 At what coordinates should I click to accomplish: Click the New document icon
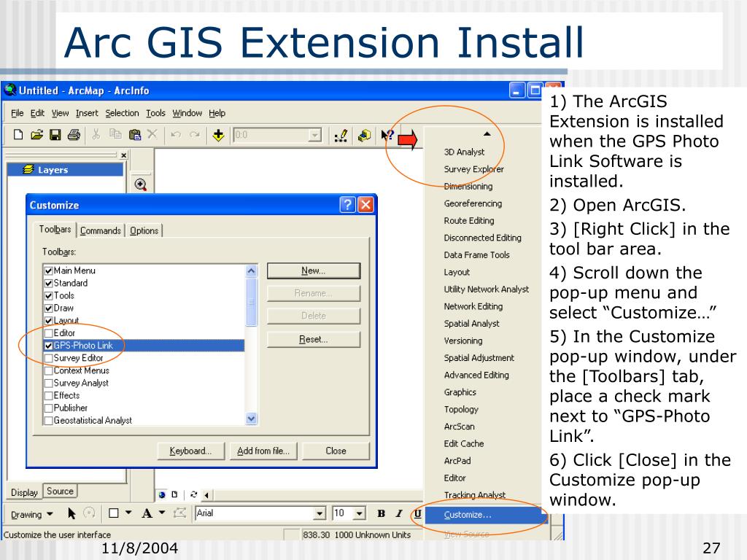point(18,135)
